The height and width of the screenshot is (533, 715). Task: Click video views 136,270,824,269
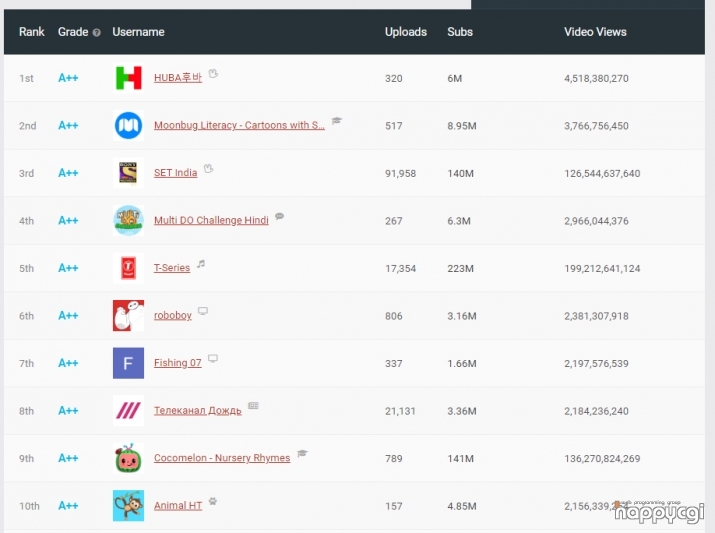pyautogui.click(x=602, y=459)
